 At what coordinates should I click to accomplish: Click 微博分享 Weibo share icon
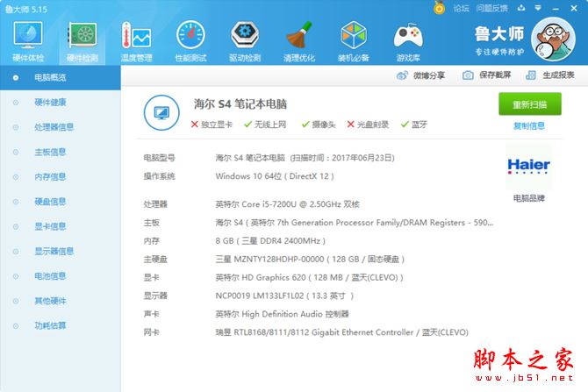coord(402,75)
